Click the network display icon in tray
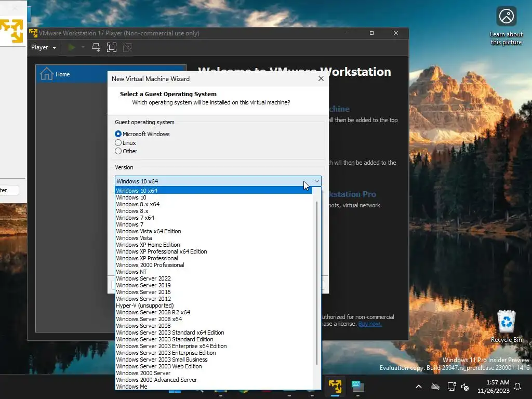532x399 pixels. click(x=451, y=387)
